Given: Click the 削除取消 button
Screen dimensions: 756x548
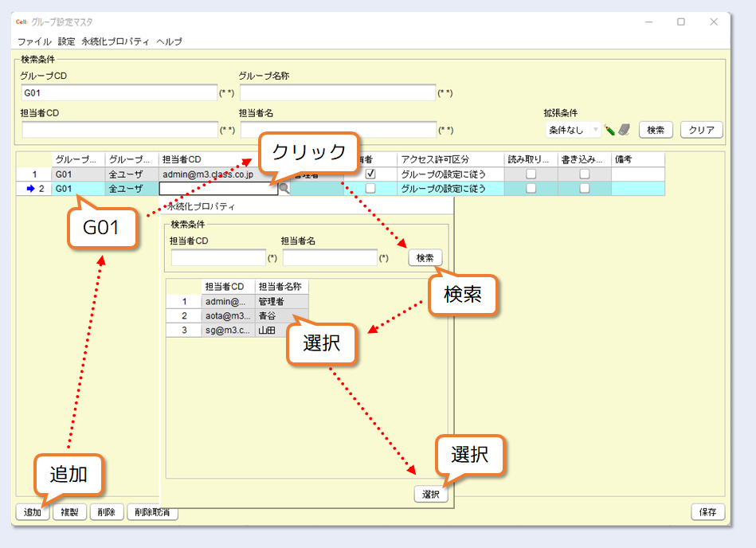Looking at the screenshot, I should pyautogui.click(x=152, y=512).
